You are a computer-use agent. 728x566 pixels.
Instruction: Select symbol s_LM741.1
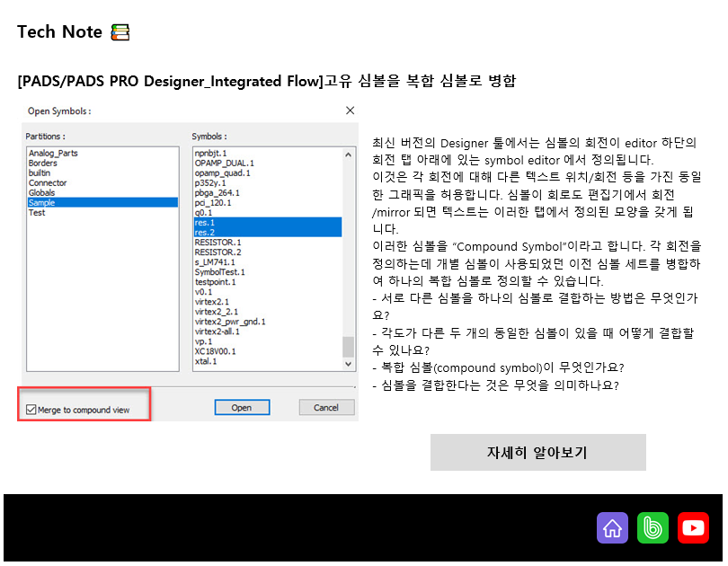[x=268, y=262]
